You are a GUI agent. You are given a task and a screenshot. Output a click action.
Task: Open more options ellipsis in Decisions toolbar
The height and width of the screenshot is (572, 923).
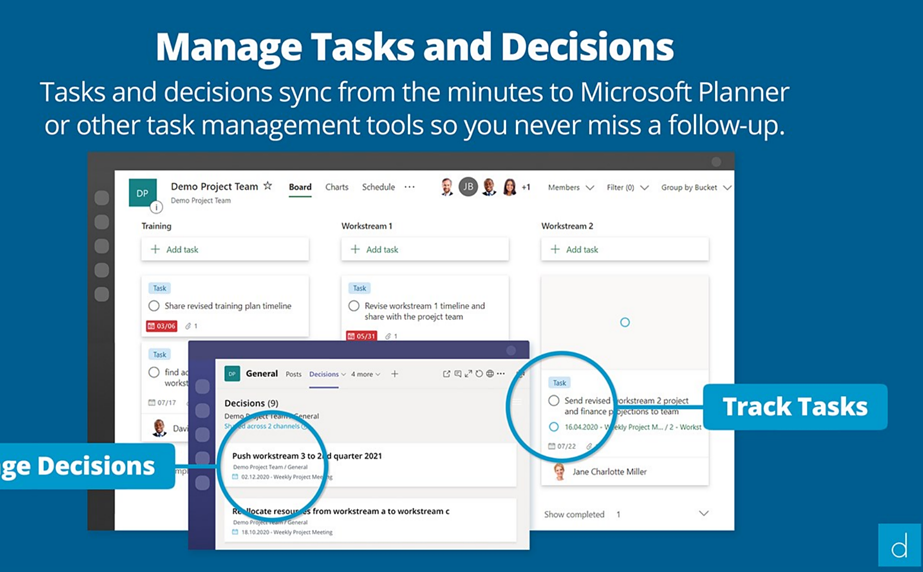tap(500, 374)
